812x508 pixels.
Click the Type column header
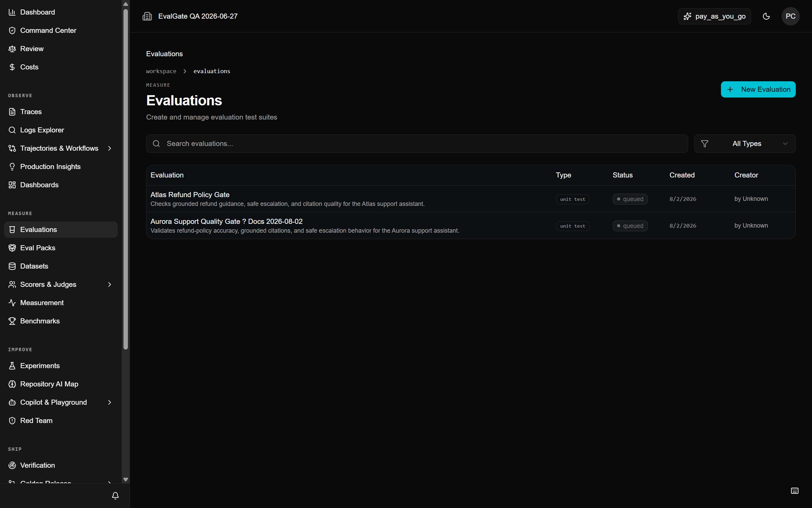563,175
